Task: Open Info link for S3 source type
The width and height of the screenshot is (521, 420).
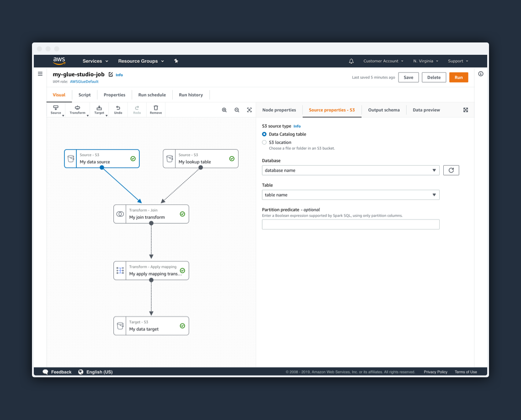Action: point(297,126)
